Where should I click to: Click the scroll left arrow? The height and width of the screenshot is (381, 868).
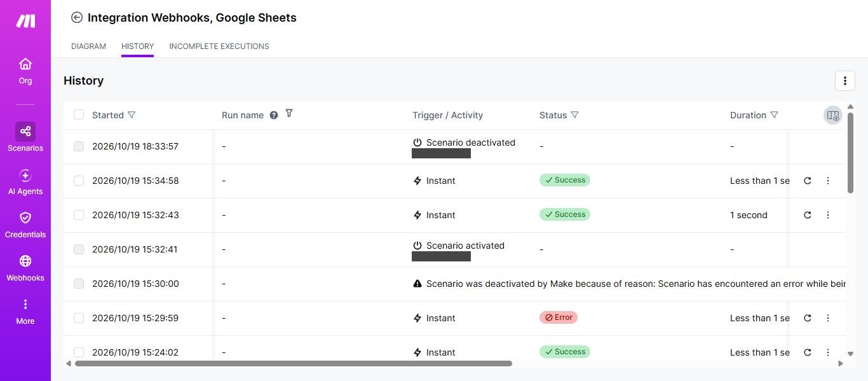point(69,364)
